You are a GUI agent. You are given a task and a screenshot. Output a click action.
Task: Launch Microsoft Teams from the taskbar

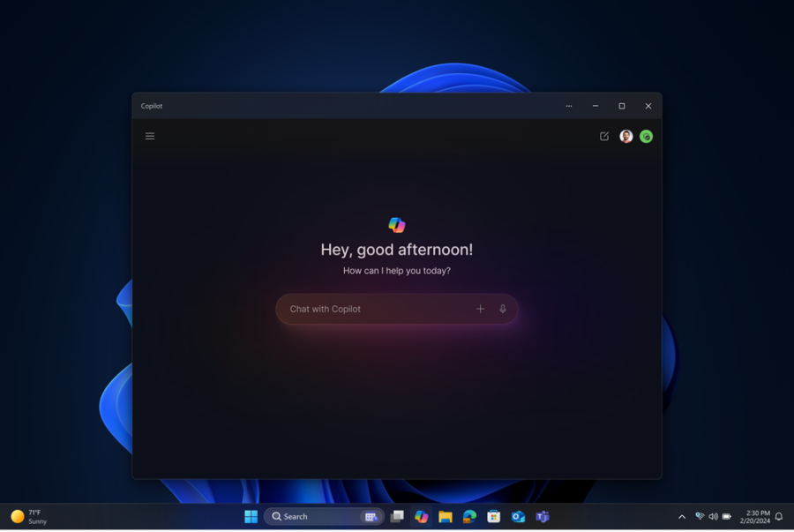coord(542,516)
